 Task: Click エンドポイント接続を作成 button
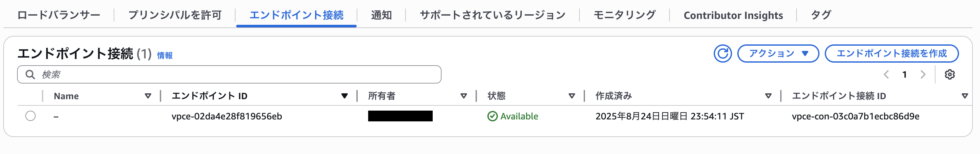coord(891,54)
